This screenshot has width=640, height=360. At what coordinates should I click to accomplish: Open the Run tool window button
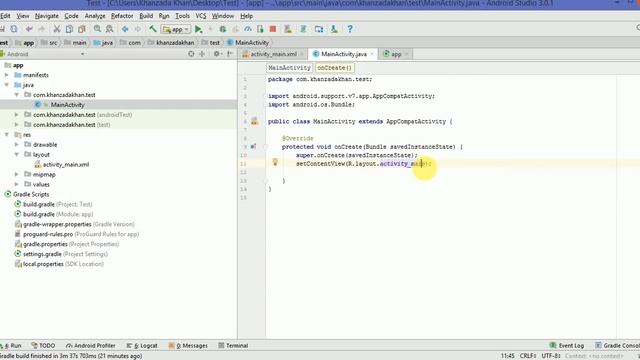12,345
